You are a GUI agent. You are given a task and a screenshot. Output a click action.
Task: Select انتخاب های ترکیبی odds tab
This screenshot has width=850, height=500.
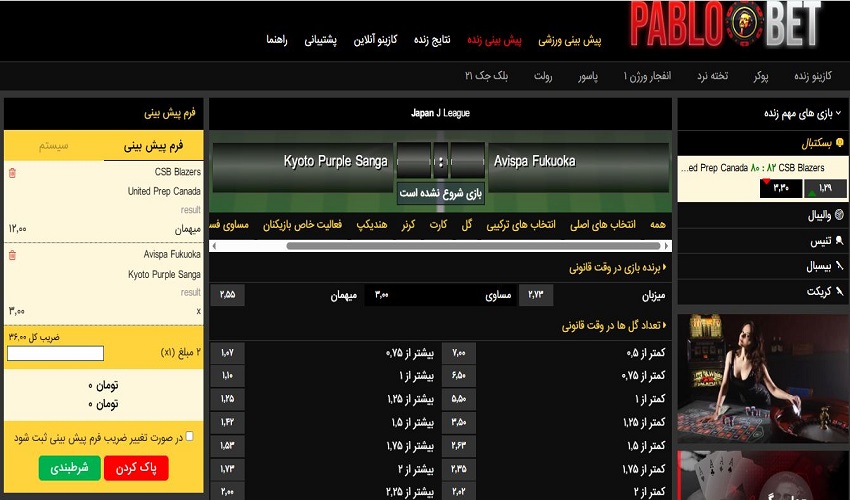(521, 225)
